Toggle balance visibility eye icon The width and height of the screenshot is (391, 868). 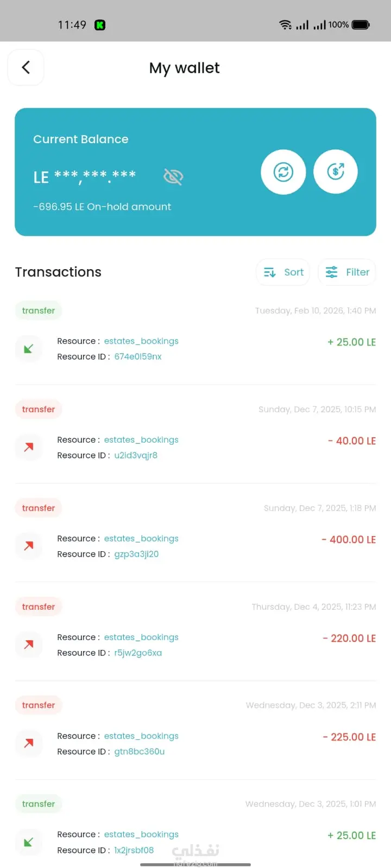click(173, 176)
